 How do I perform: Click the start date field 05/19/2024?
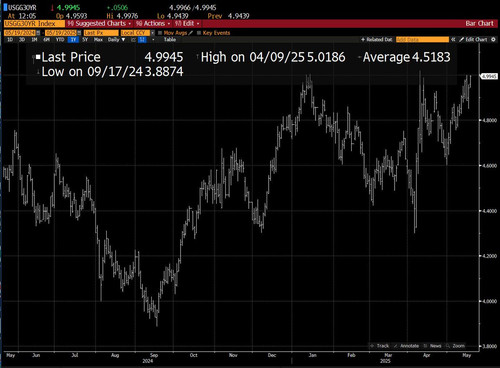point(20,33)
